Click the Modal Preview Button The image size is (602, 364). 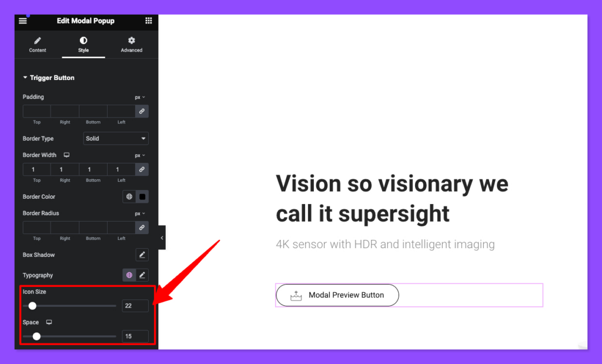tap(337, 295)
